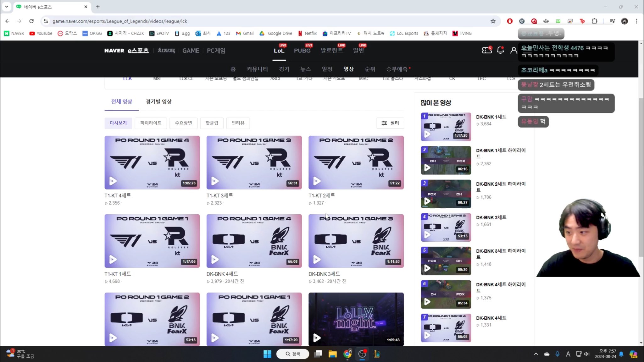The image size is (644, 362).
Task: Open the 필터 options button
Action: (x=390, y=123)
